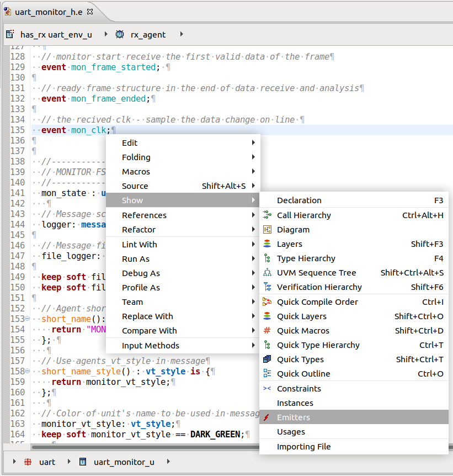
Task: Open Type Hierarchy using its tree icon
Action: tap(268, 258)
